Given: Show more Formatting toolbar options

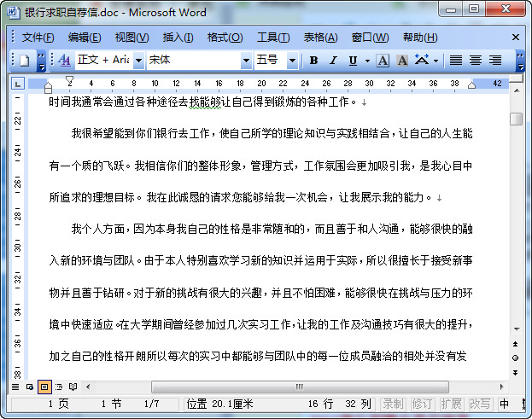Looking at the screenshot, I should (520, 61).
